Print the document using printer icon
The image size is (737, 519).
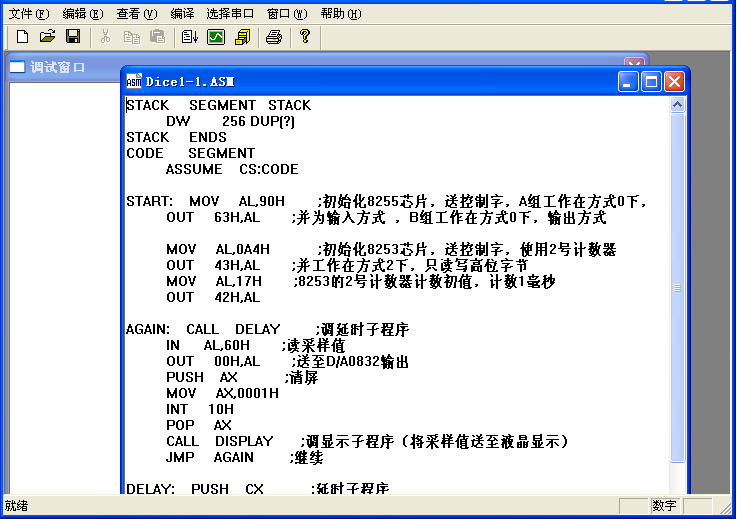(x=274, y=37)
